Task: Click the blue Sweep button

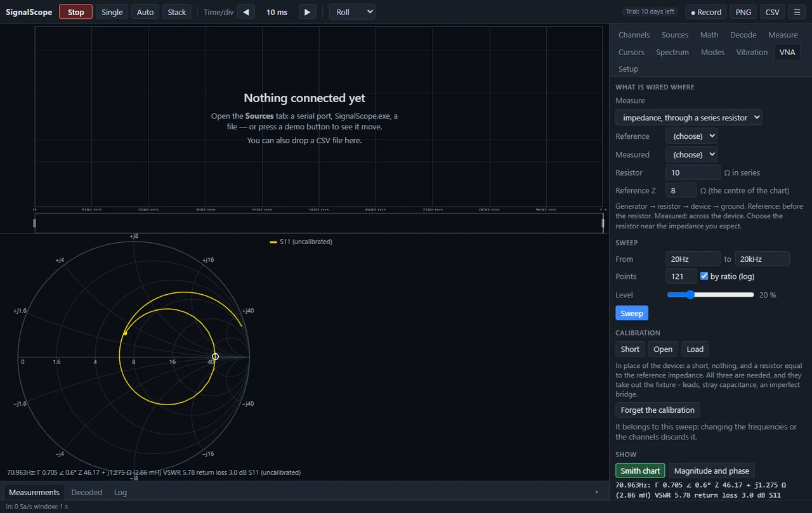Action: [x=632, y=313]
